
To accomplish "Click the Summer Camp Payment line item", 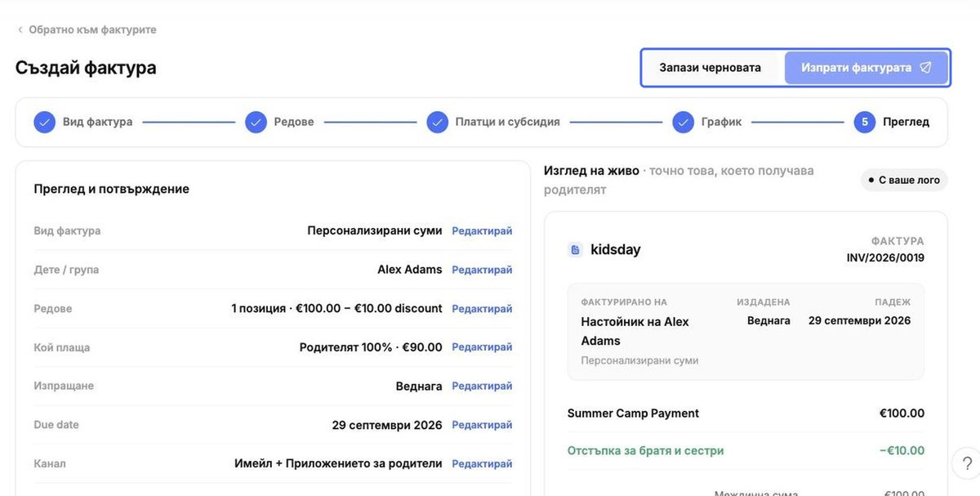I will (x=633, y=413).
